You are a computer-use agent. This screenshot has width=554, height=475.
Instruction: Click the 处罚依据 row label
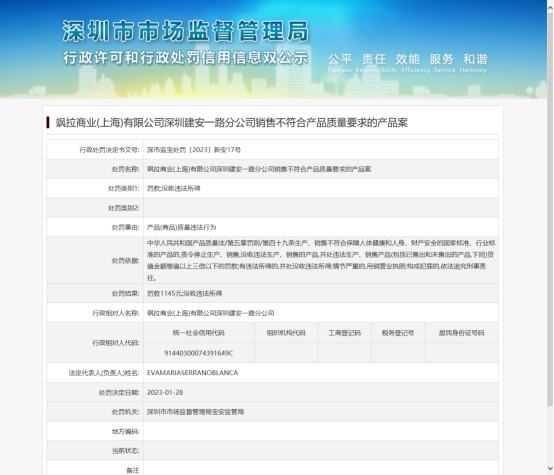pyautogui.click(x=125, y=260)
